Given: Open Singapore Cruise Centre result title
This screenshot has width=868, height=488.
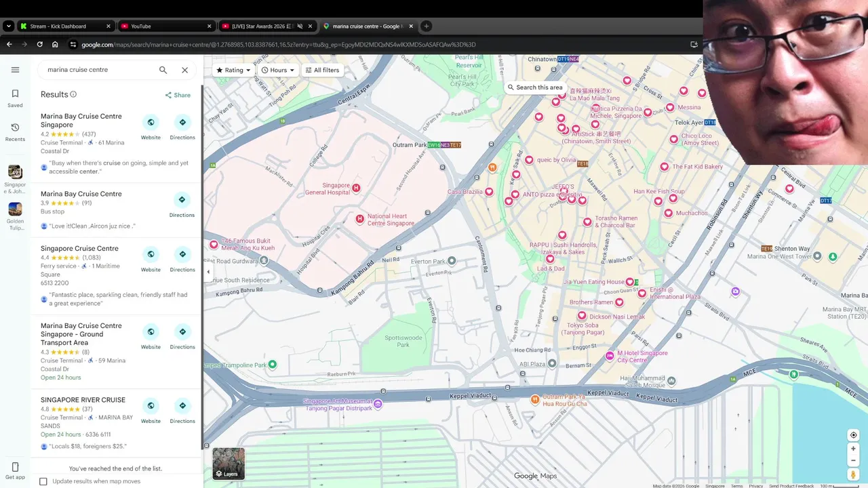Looking at the screenshot, I should click(x=79, y=249).
